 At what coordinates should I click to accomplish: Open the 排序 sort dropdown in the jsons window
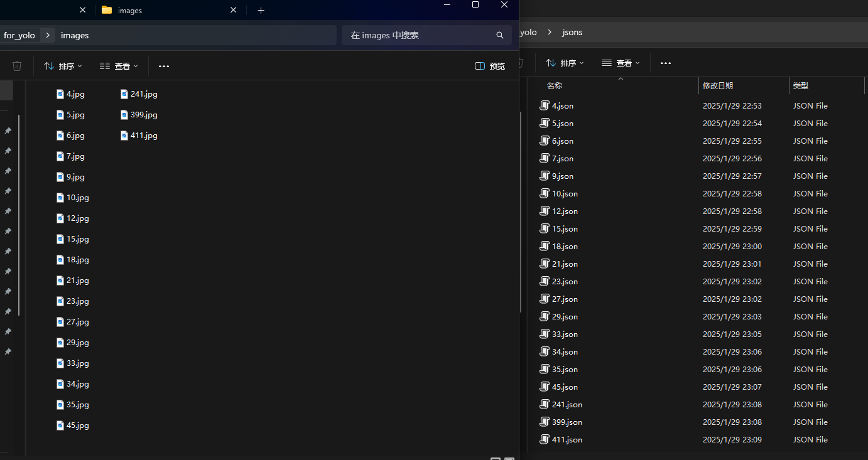coord(565,63)
